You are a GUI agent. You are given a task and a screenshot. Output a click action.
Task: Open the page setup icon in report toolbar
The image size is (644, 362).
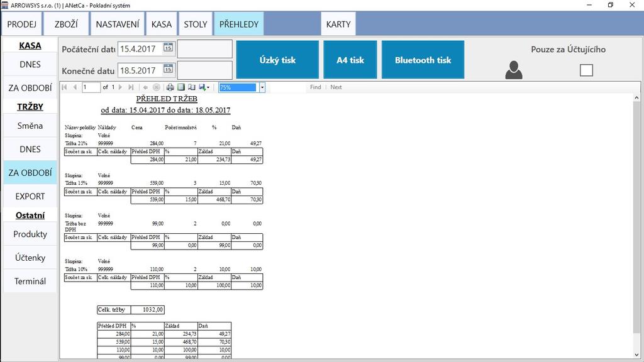(191, 87)
